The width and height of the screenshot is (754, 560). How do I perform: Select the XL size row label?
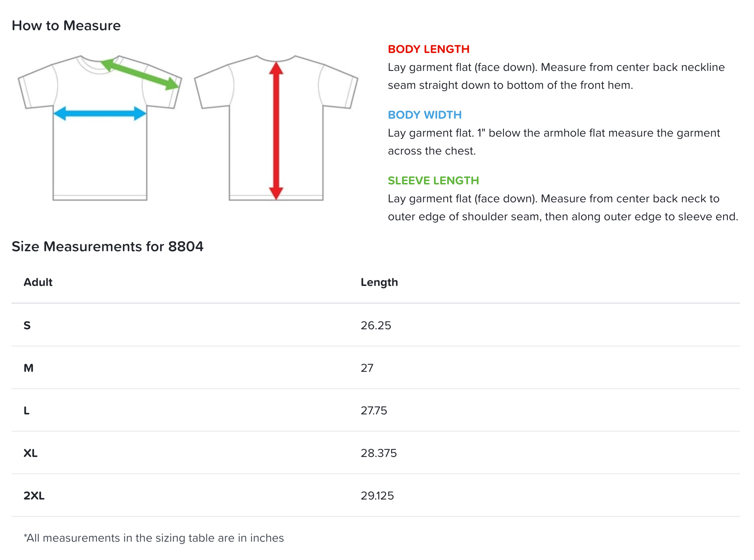click(x=31, y=453)
